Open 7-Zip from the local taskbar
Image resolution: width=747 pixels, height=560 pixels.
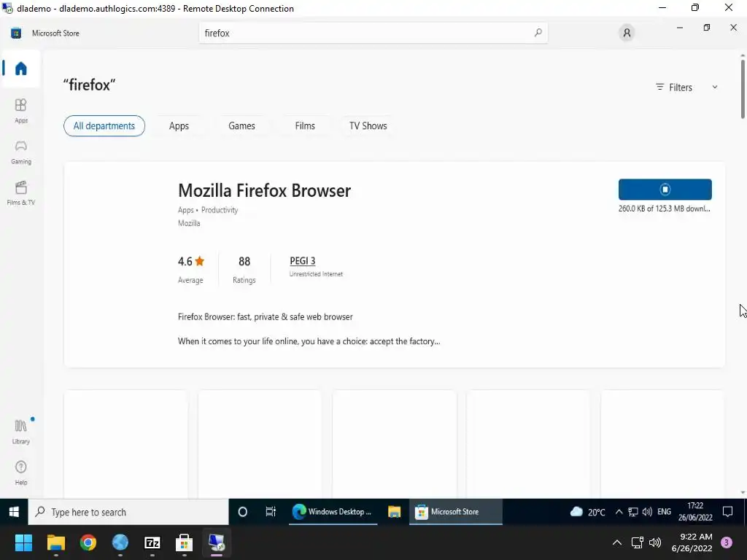(x=152, y=542)
